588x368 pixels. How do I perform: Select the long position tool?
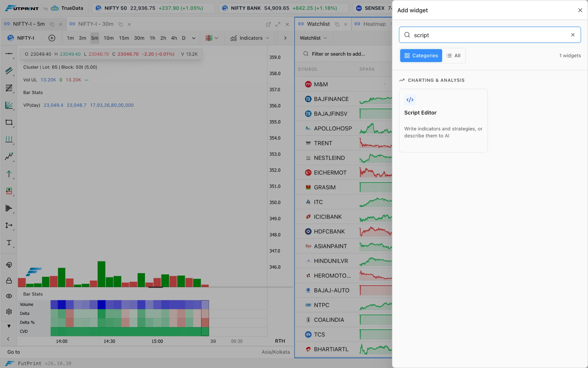[9, 191]
